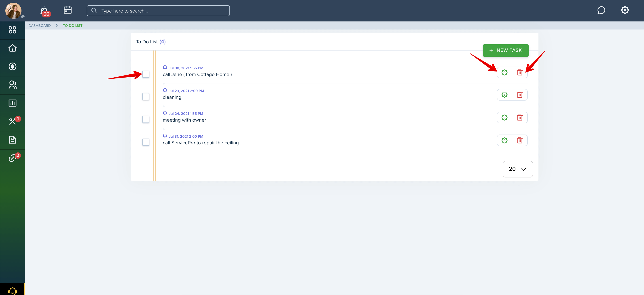Create a task with NEW TASK button
Screen dimensions: 644x295
tap(506, 50)
